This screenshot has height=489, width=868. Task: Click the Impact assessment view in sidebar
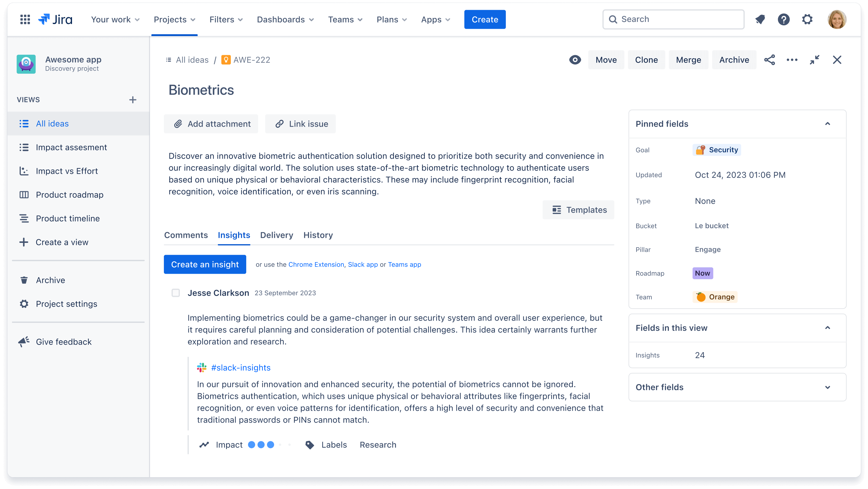pos(71,147)
